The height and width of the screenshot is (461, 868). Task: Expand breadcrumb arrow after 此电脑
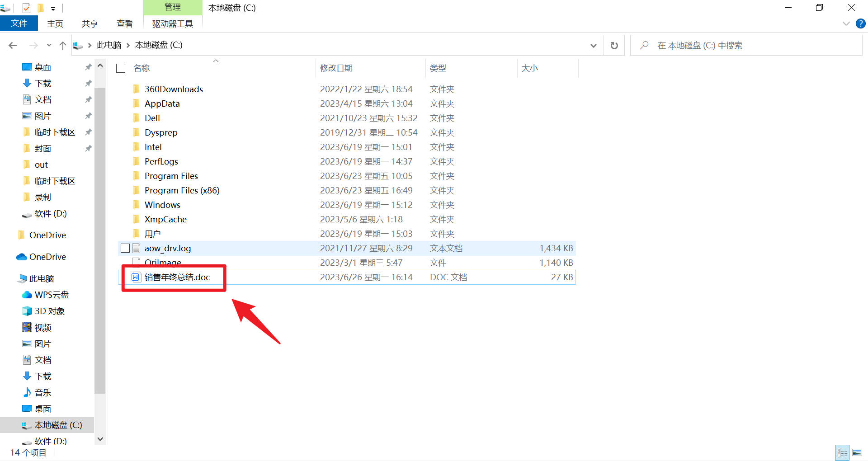128,45
